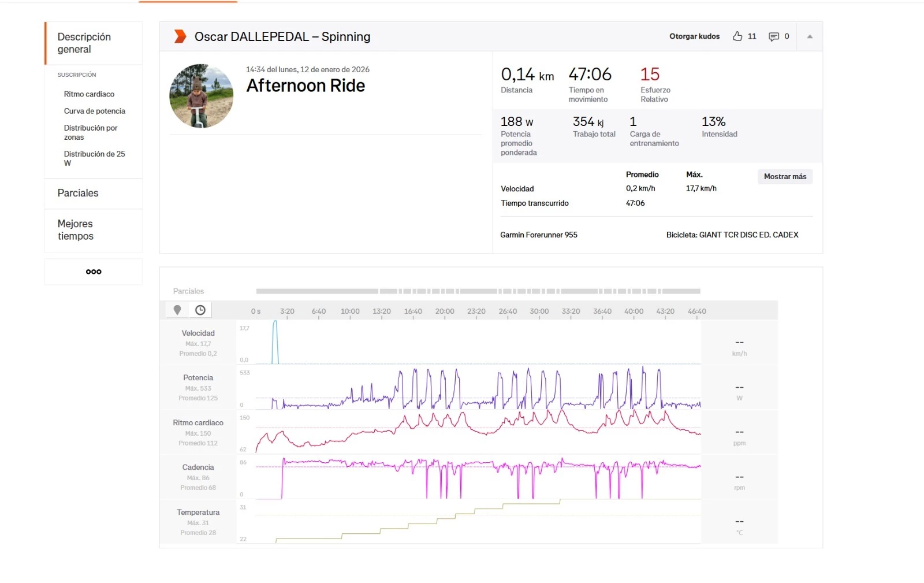
Task: Click the 20:00 mark on timeline
Action: click(x=445, y=311)
